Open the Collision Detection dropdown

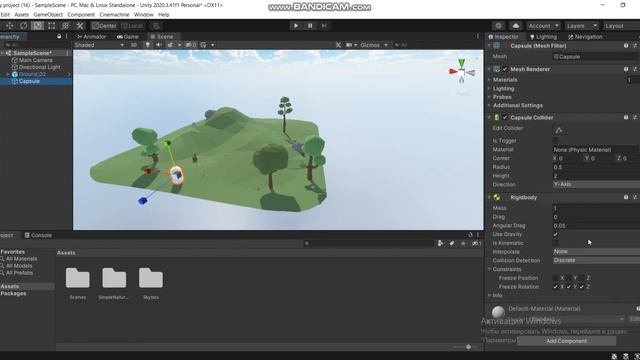tap(596, 260)
